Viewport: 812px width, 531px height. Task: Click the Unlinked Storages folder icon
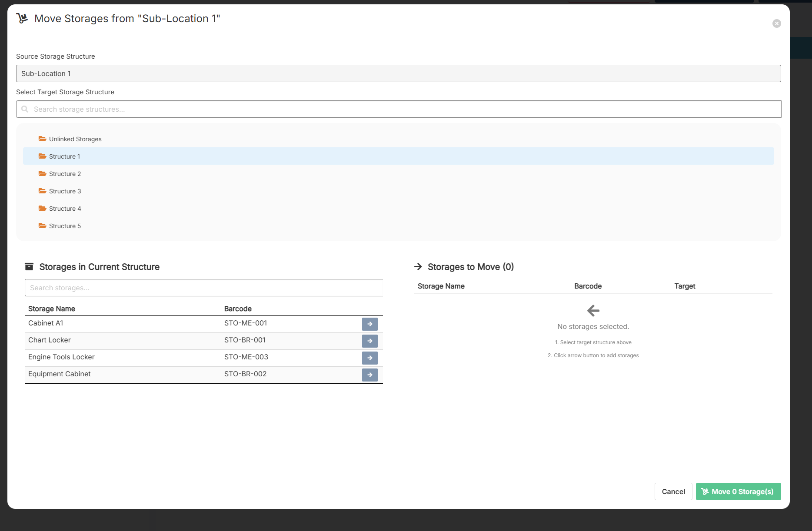click(43, 139)
